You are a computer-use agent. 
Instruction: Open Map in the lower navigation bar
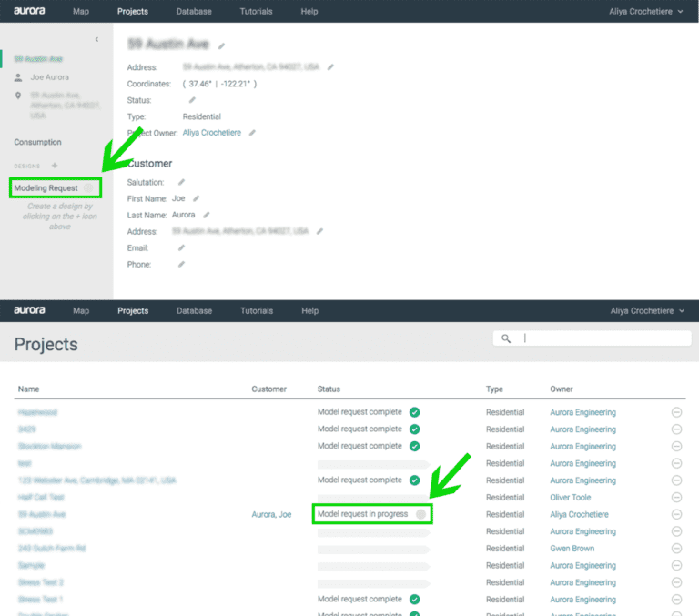pyautogui.click(x=81, y=311)
